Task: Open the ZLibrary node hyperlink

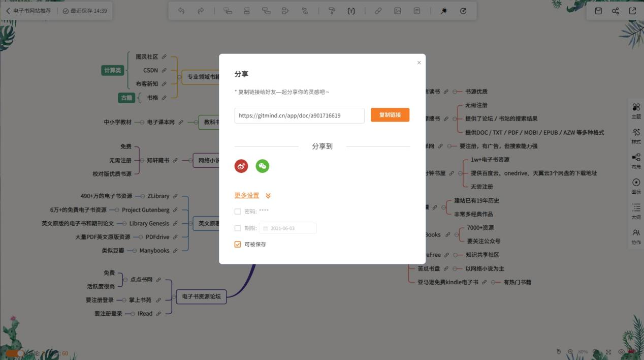Action: click(x=176, y=196)
